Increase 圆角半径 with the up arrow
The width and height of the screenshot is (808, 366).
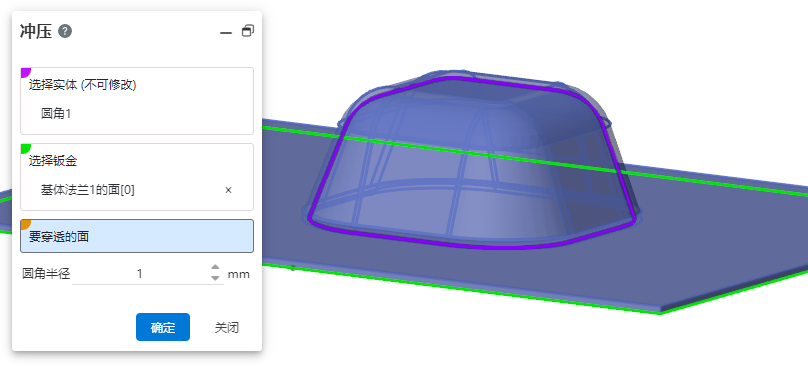coord(215,268)
